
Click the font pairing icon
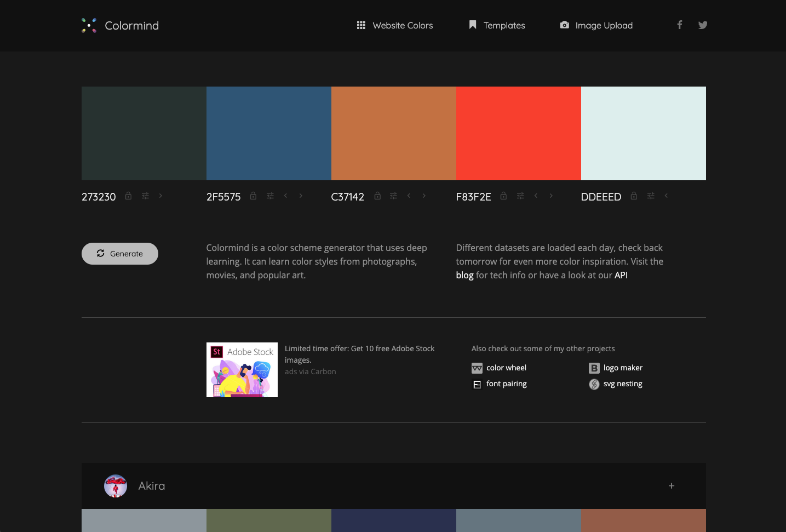point(477,384)
